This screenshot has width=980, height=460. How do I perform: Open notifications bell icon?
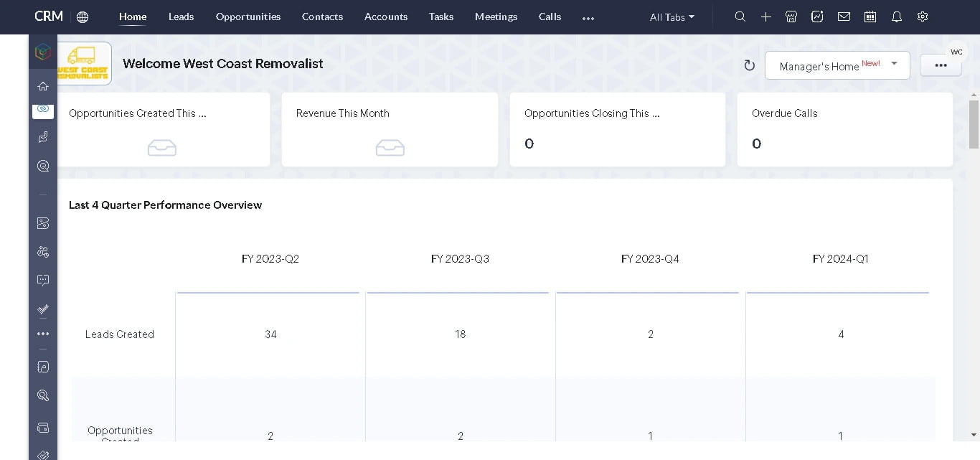click(x=897, y=17)
